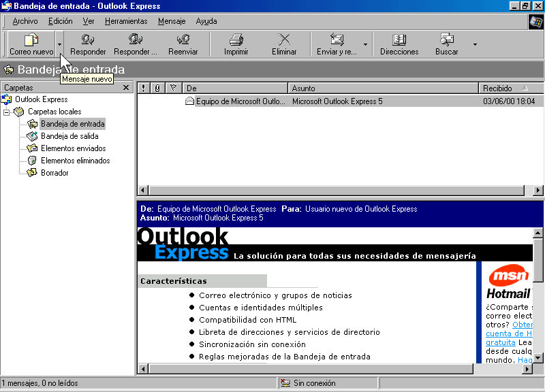Click the subject Microsoft Outlook Express 5
The image size is (545, 392).
[337, 101]
